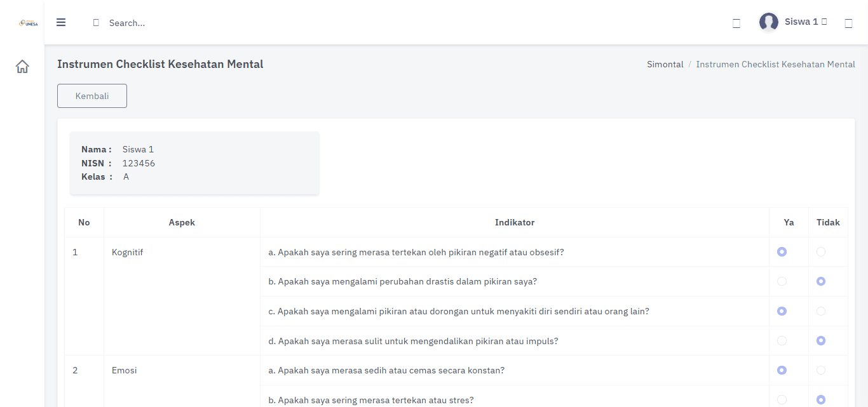Click the search magnifier icon
Viewport: 868px width, 407px height.
[x=96, y=23]
